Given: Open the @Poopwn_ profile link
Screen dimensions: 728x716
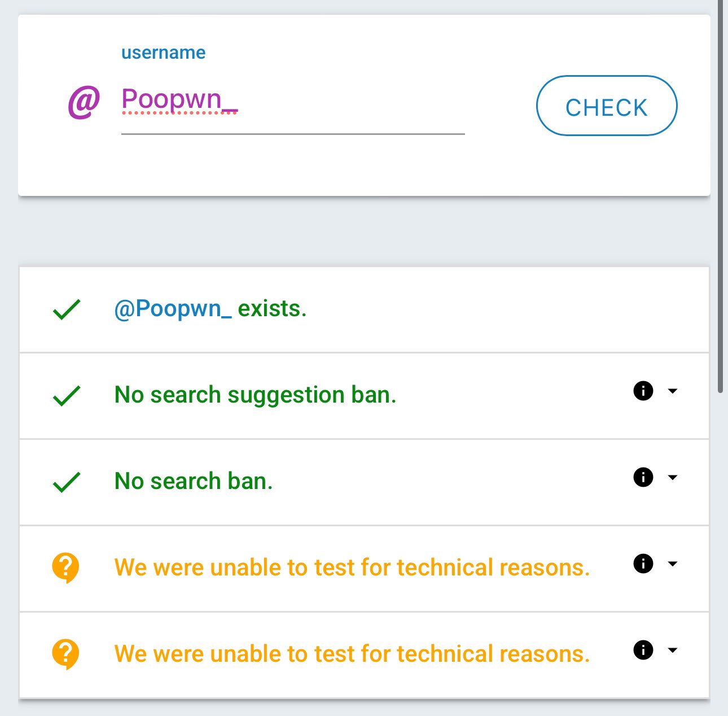Looking at the screenshot, I should pos(173,309).
